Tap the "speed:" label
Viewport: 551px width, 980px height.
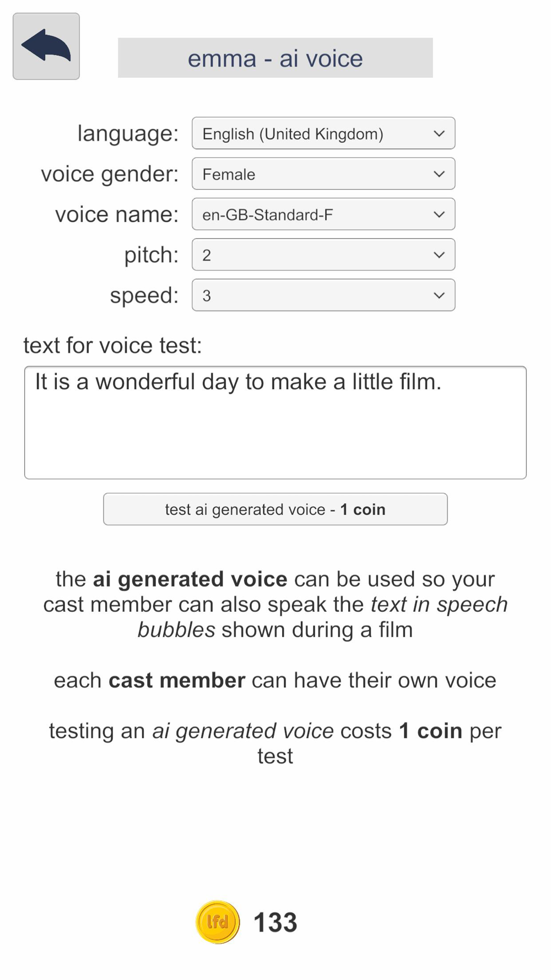tap(144, 295)
